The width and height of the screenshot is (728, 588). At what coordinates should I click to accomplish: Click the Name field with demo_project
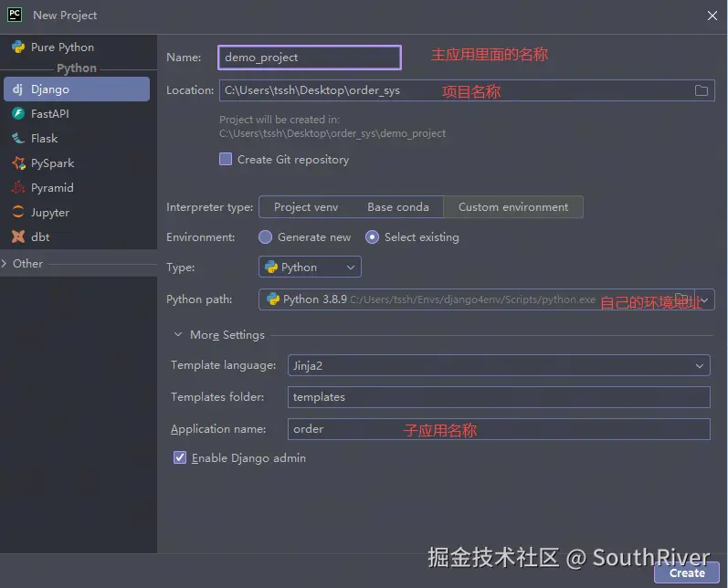point(310,58)
